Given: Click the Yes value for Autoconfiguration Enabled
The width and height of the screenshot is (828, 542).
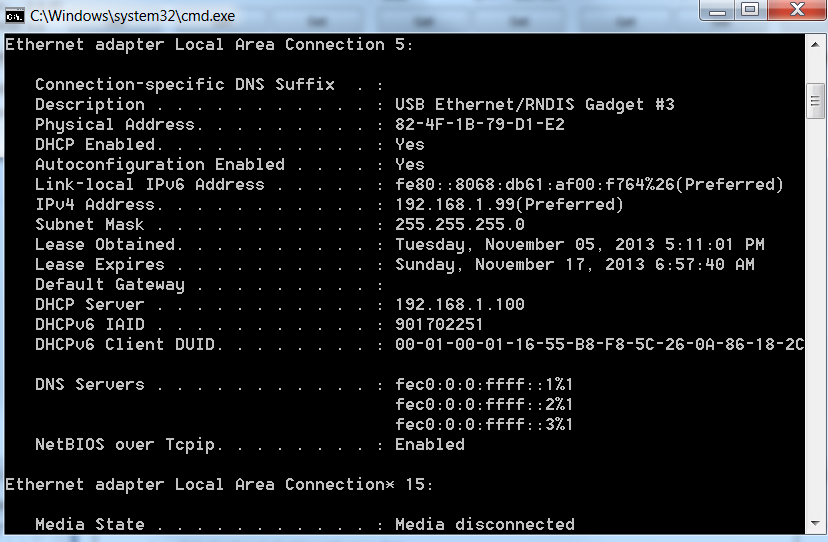Looking at the screenshot, I should coord(410,165).
